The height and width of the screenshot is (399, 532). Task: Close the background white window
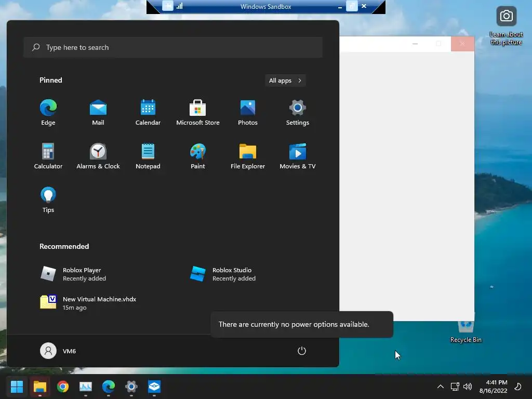pos(462,44)
